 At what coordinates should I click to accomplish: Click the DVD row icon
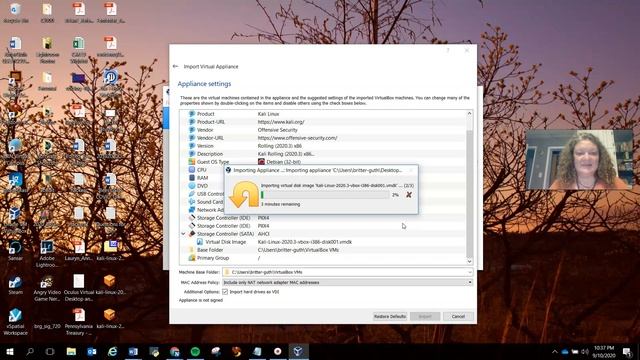click(x=192, y=186)
